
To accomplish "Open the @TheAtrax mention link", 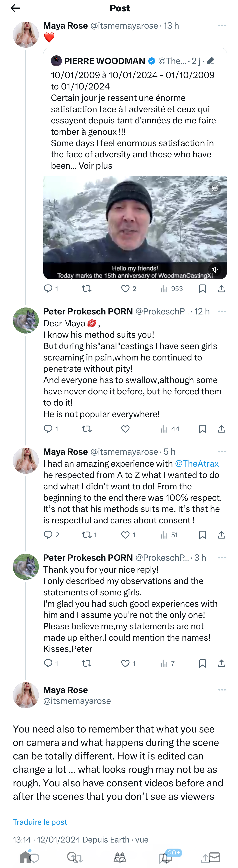I will pyautogui.click(x=197, y=463).
